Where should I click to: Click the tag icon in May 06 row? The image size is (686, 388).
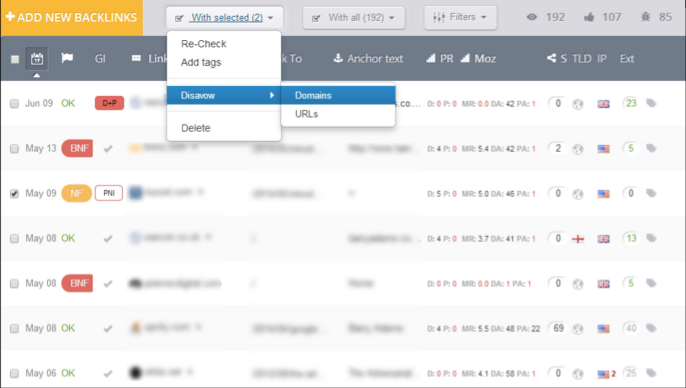point(651,373)
